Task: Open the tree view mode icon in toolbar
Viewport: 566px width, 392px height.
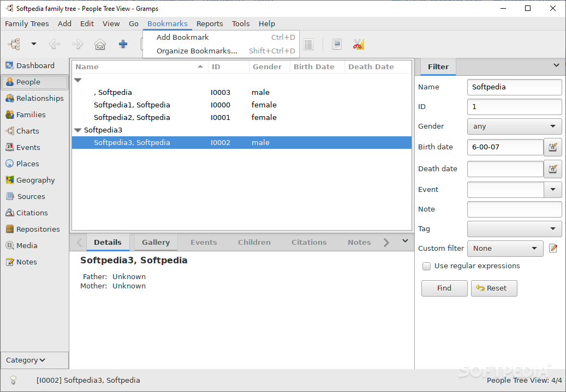Action: (x=14, y=44)
